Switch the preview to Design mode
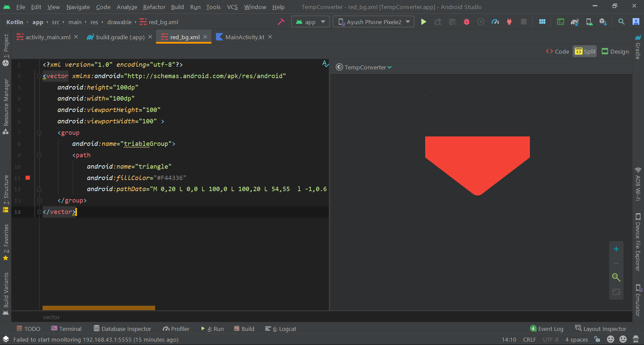 click(x=615, y=51)
